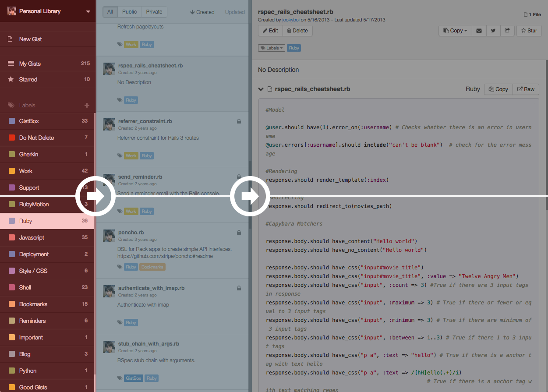Click the Bookmarks tag on poncho.rb
This screenshot has height=392, width=548.
(152, 267)
